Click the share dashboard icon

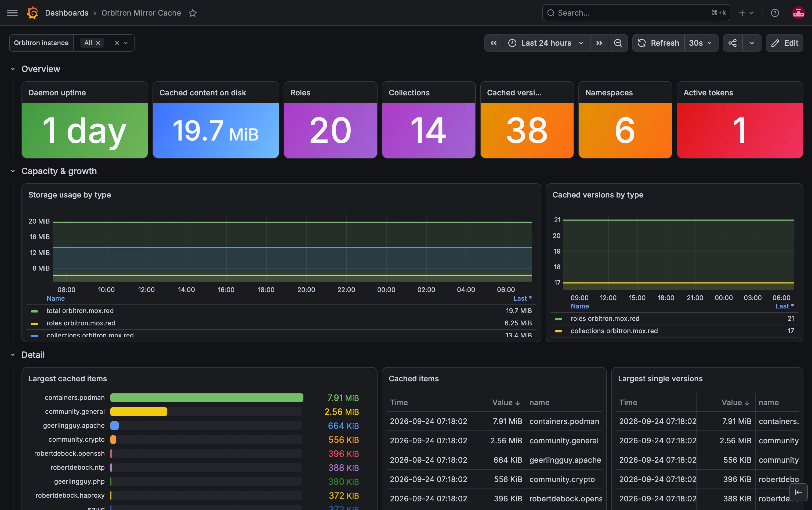[x=733, y=43]
